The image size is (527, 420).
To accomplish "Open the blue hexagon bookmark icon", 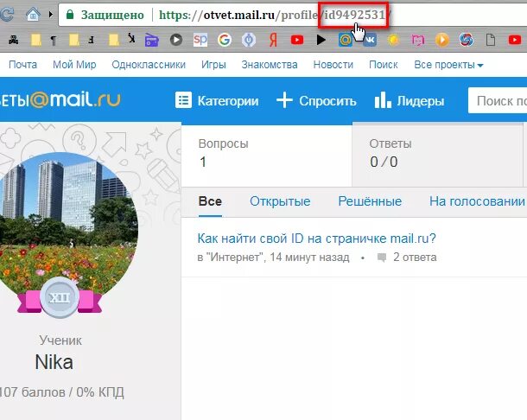I will [x=249, y=40].
